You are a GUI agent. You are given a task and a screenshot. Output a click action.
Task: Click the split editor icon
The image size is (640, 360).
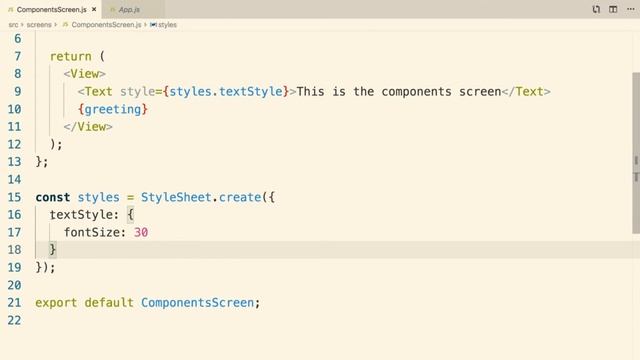(613, 9)
